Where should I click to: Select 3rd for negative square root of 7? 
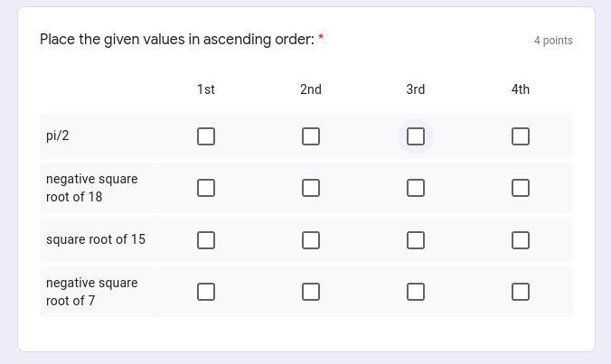click(x=416, y=292)
